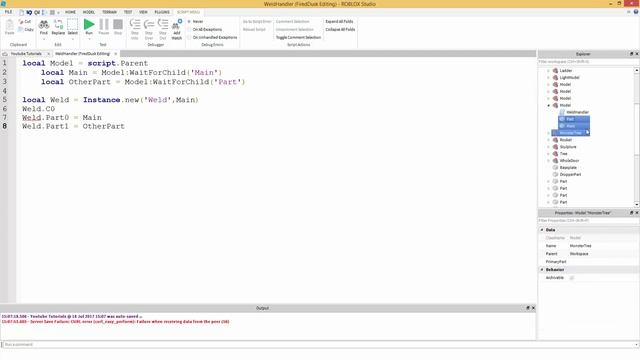Select the Never debug errors radio button
The image size is (640, 360).
pyautogui.click(x=189, y=21)
